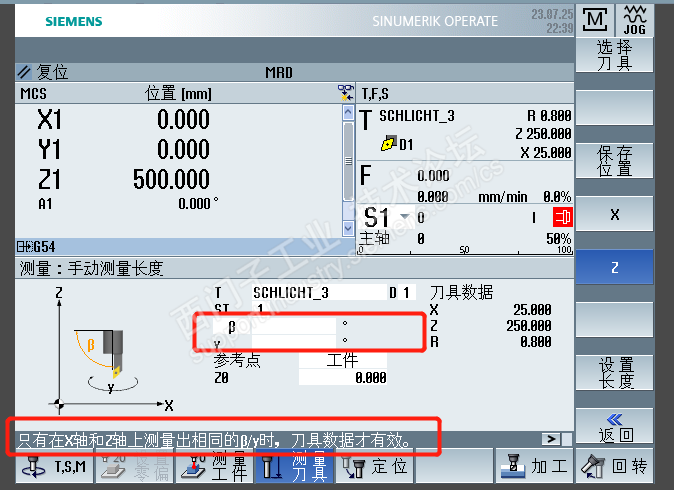Toggle the 参考点 field set to 工件
Screen dimensions: 674x490
[343, 360]
